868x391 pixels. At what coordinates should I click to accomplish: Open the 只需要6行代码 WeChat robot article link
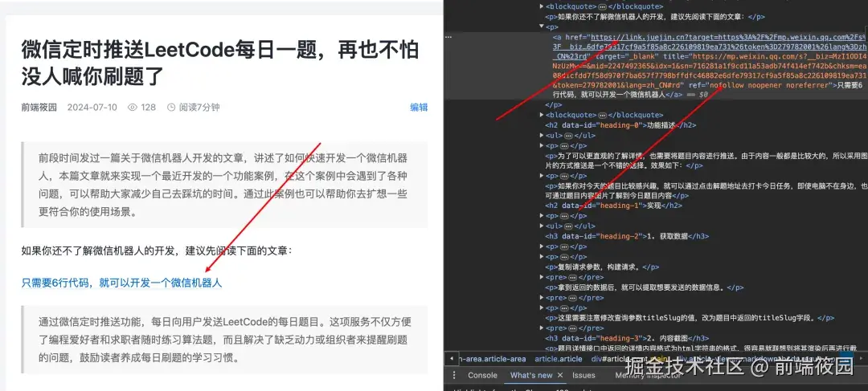(122, 283)
